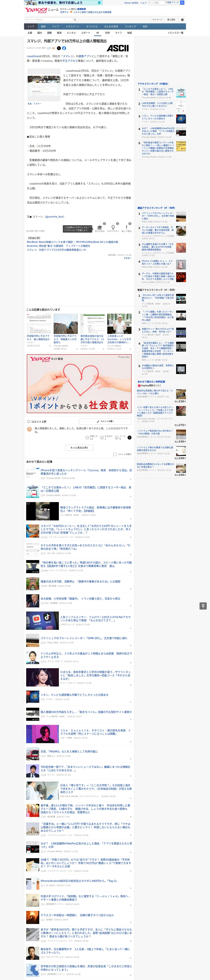Click the top-right blue web search button
Image resolution: width=210 pixels, height=980 pixels.
pos(182,2)
